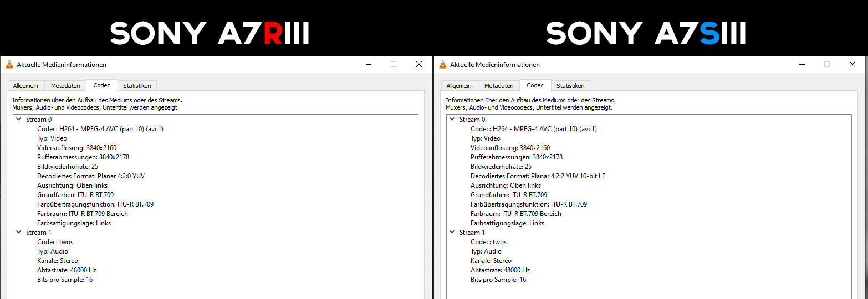Image resolution: width=868 pixels, height=299 pixels.
Task: Select 'Abtastrate: 48000 Hz' in A7RIII window
Action: point(67,270)
